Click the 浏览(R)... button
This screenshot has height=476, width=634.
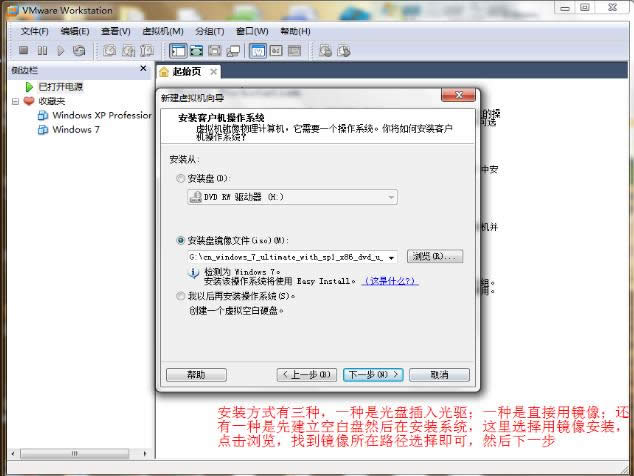pos(434,257)
